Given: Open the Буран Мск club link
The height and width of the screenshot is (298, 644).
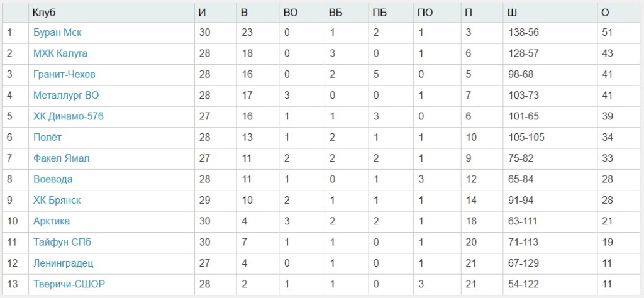Looking at the screenshot, I should (x=57, y=33).
